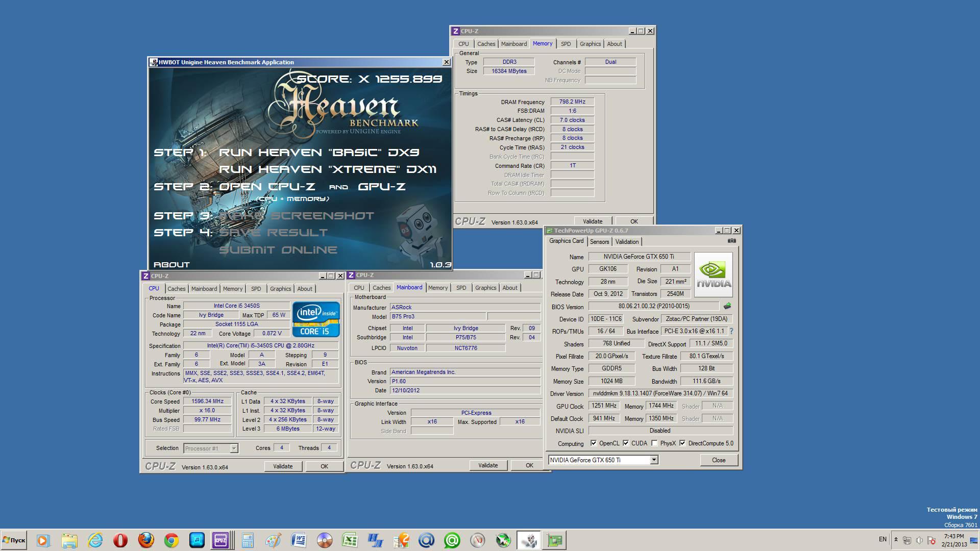This screenshot has width=980, height=551.
Task: Click the Core Speed value 1596.34 MHz
Action: [207, 402]
